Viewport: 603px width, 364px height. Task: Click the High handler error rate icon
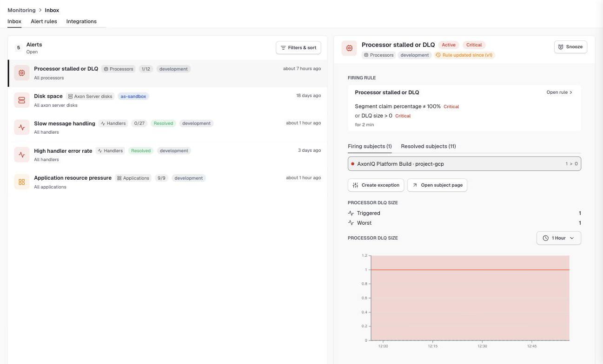click(x=21, y=155)
